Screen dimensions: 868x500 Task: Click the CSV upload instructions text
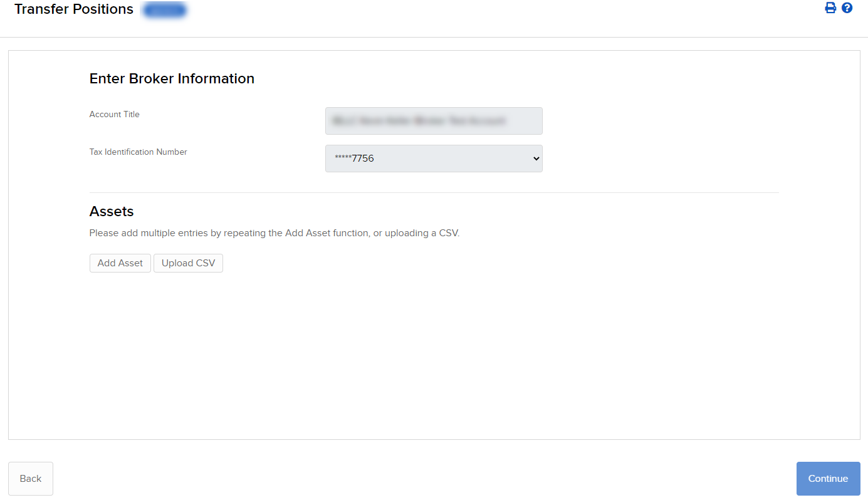point(275,232)
